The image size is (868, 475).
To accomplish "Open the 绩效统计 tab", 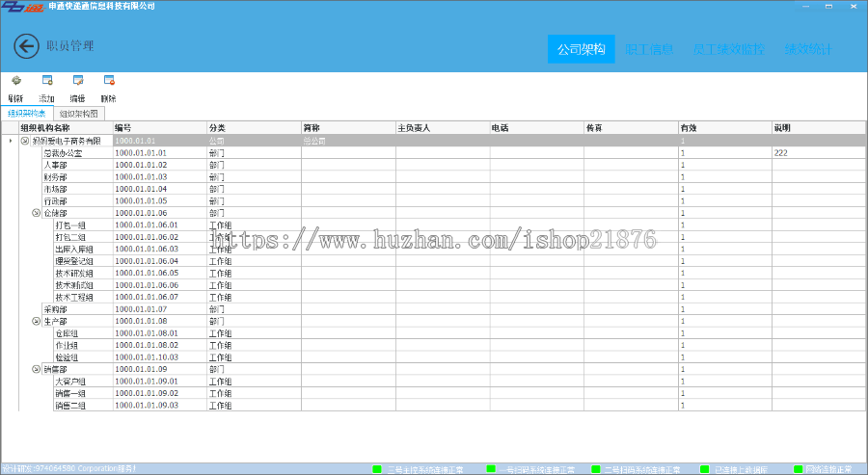I will [808, 49].
